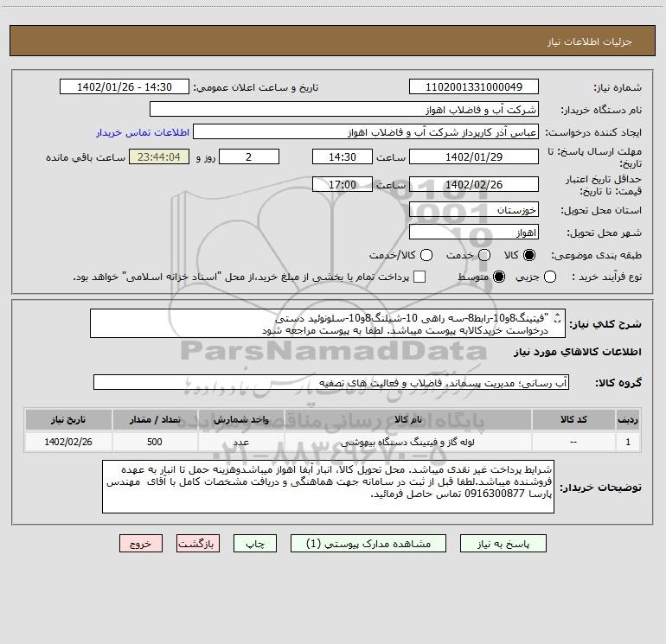666x644 pixels.
Task: Click the اطلاعات کالاهای مورد نیاز section heading
Action: [578, 352]
